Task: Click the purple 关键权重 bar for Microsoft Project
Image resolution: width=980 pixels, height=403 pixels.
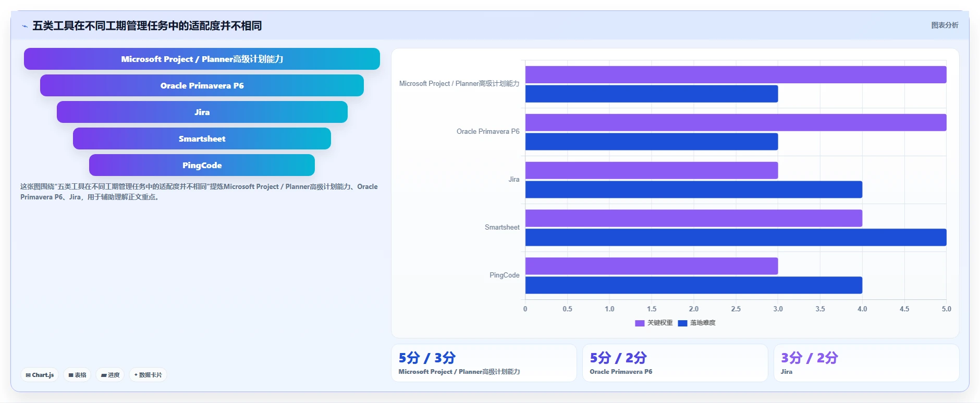Action: (736, 74)
